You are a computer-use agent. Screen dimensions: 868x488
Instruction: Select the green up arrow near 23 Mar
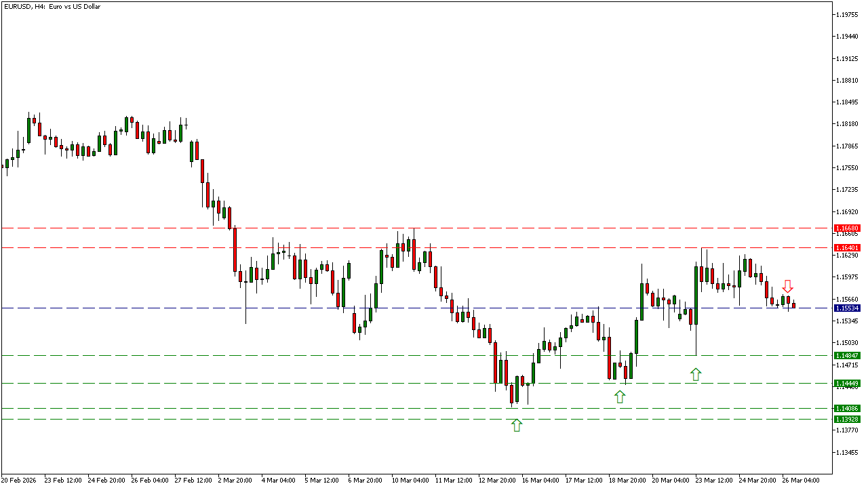pos(695,374)
